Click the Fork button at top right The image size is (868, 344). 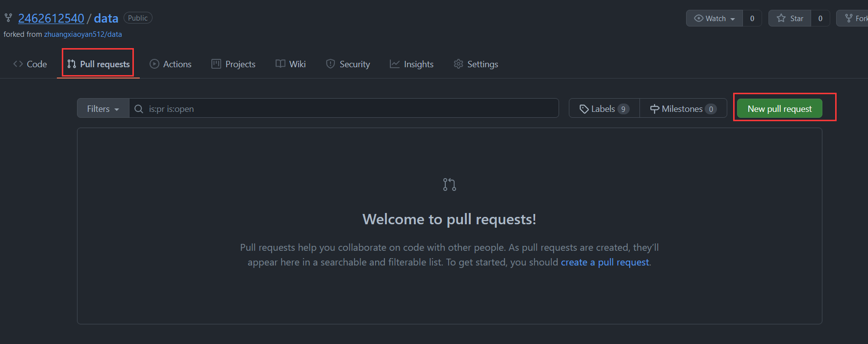[x=852, y=19]
